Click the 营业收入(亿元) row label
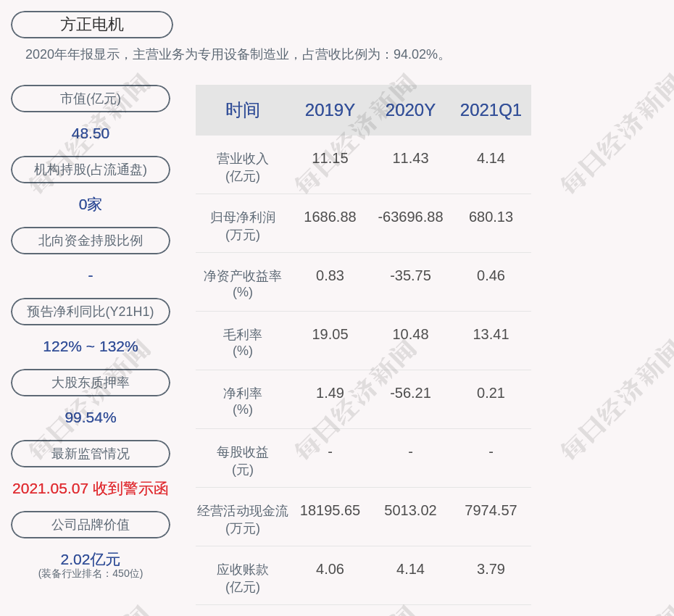The width and height of the screenshot is (674, 616). [243, 167]
